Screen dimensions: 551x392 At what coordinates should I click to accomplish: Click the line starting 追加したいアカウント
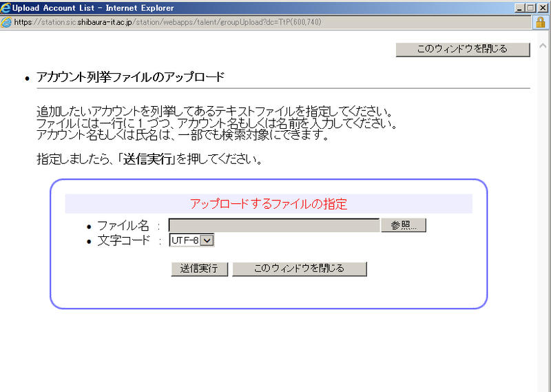click(214, 112)
